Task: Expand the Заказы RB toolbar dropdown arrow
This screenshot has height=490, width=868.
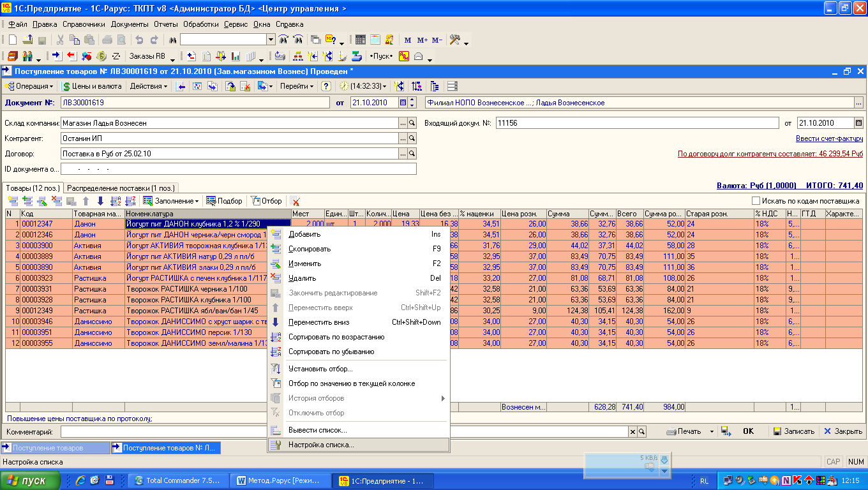Action: tap(172, 59)
